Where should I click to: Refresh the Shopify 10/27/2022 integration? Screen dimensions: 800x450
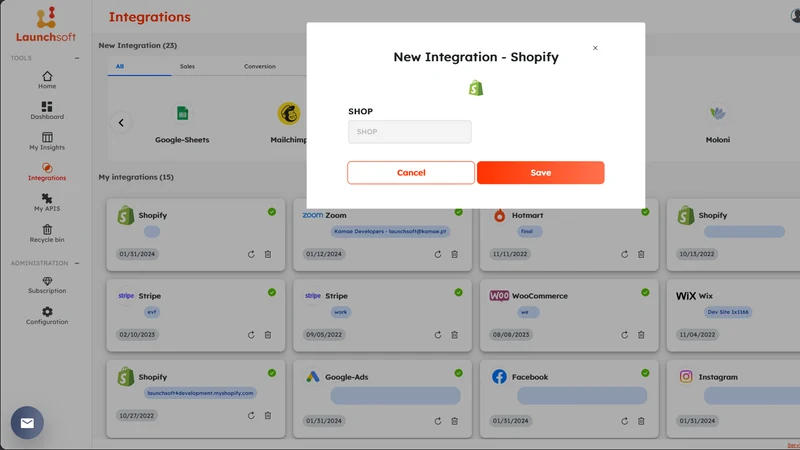[x=251, y=415]
